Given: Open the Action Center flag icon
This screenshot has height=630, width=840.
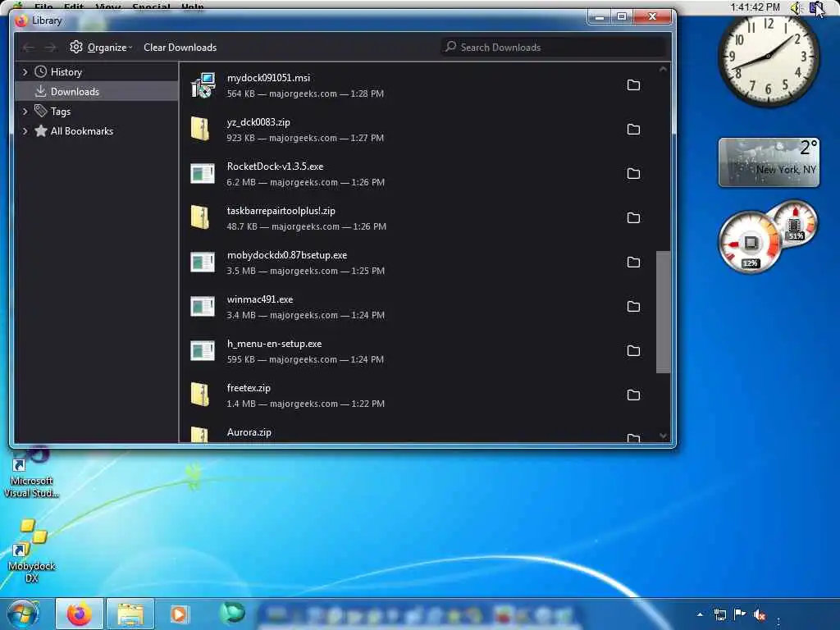Looking at the screenshot, I should pos(740,614).
